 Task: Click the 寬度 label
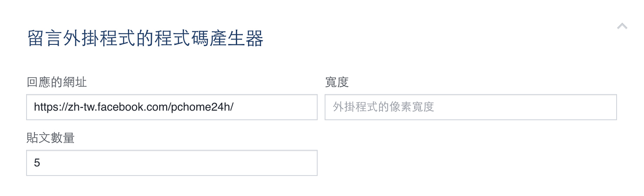(337, 82)
